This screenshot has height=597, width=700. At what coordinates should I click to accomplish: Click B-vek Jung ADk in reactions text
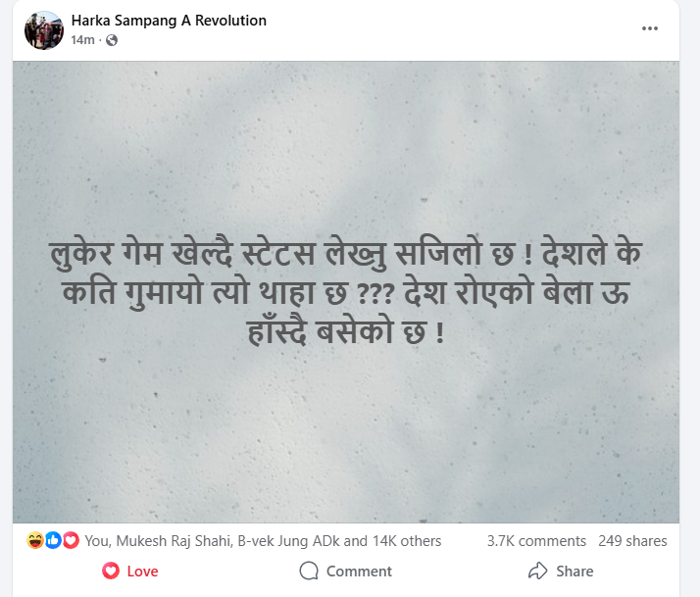[288, 541]
